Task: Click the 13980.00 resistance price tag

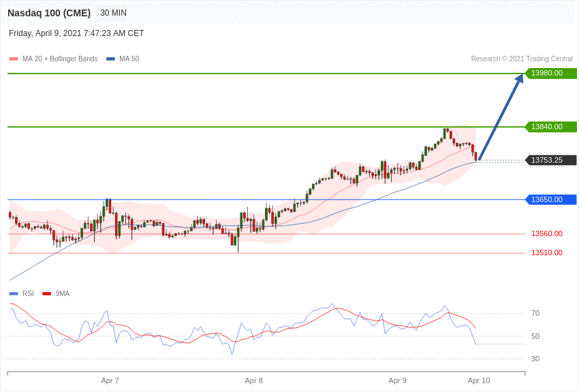Action: (x=550, y=73)
